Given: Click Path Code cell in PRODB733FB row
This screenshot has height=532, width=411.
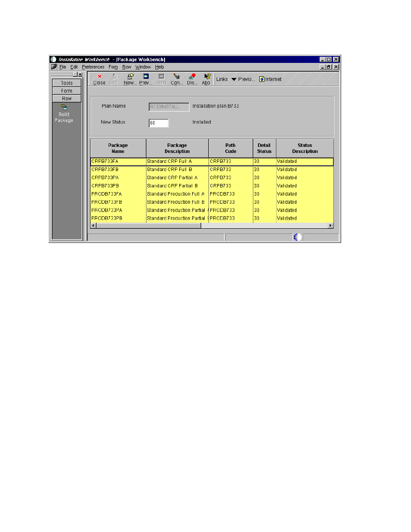Looking at the screenshot, I should [x=230, y=202].
